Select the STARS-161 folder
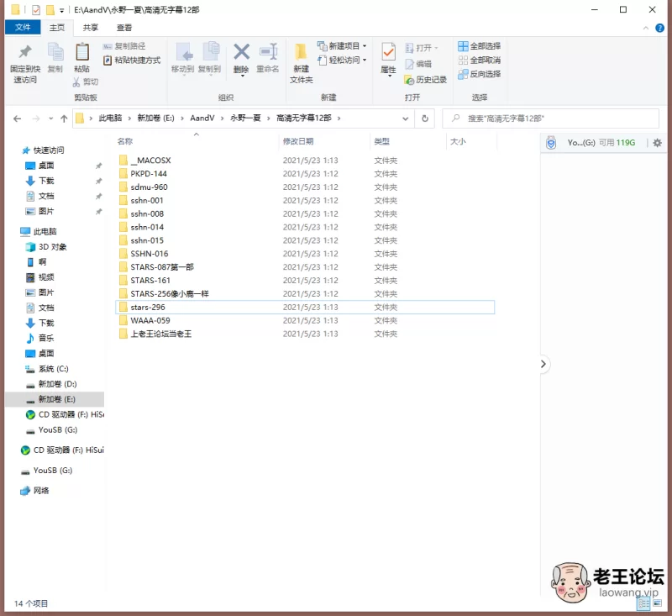Screen dimensions: 672x616 click(144, 281)
